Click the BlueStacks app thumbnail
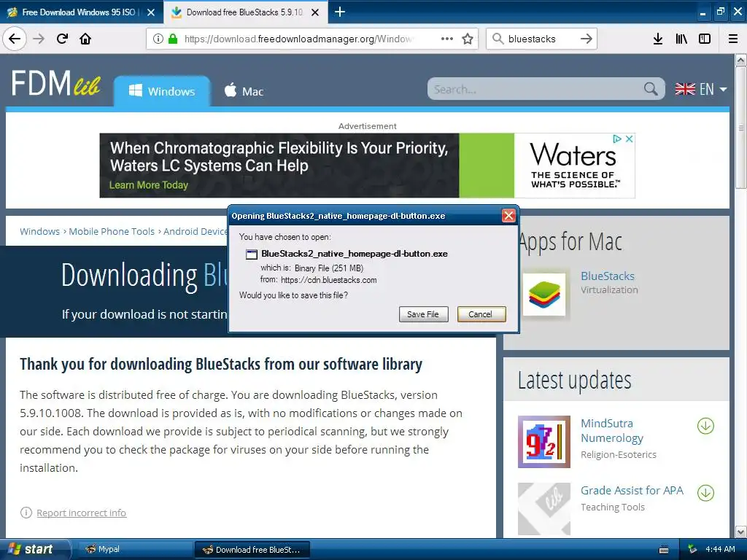Viewport: 747px width, 560px height. click(x=544, y=295)
